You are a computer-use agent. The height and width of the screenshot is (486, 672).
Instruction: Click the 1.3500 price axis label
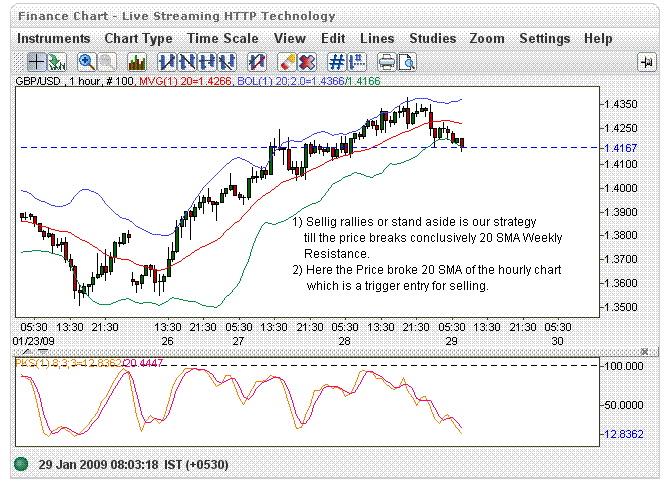(x=621, y=307)
